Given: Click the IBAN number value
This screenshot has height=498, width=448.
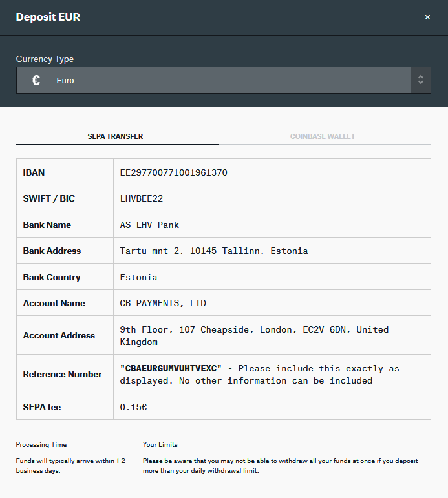Looking at the screenshot, I should click(174, 172).
